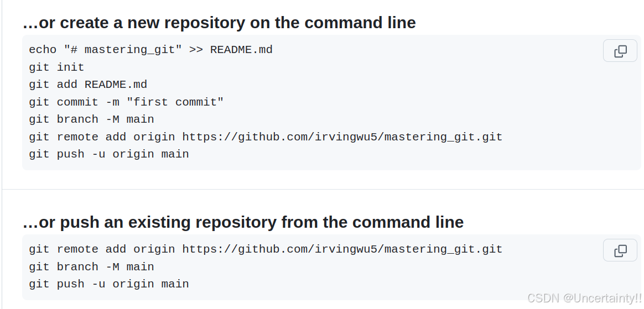Click the git commit first commit line
This screenshot has height=309, width=644.
pos(126,102)
